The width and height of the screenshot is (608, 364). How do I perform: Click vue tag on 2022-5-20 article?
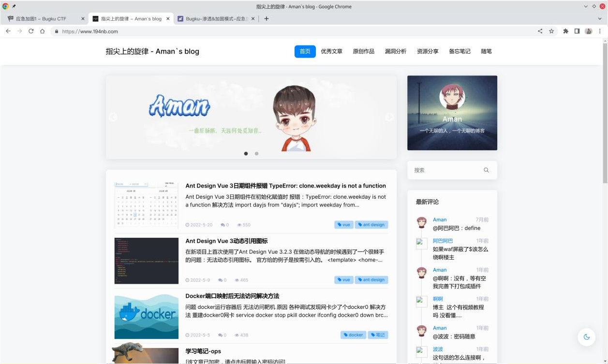point(344,225)
